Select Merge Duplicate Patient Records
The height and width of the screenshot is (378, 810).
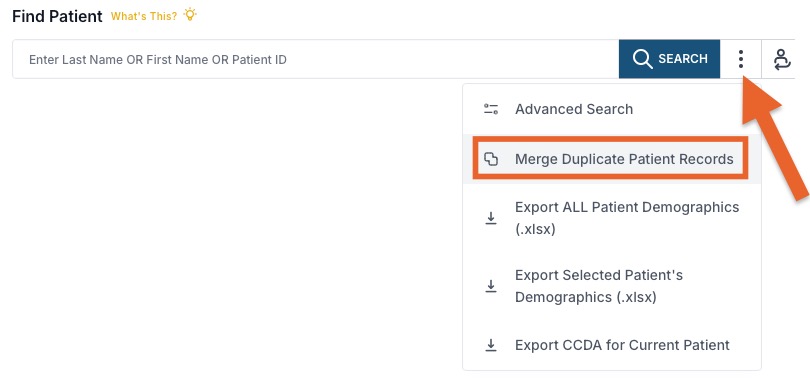(x=612, y=159)
